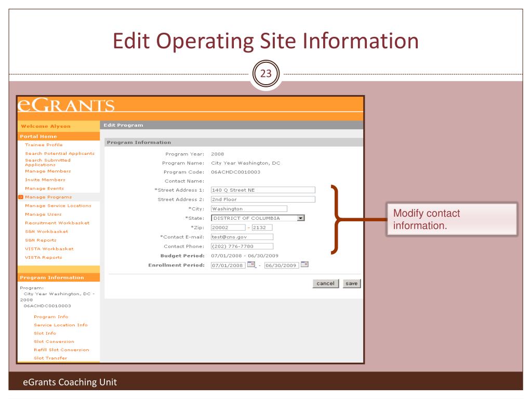
Task: Click the Contact E-mail field
Action: coord(242,237)
